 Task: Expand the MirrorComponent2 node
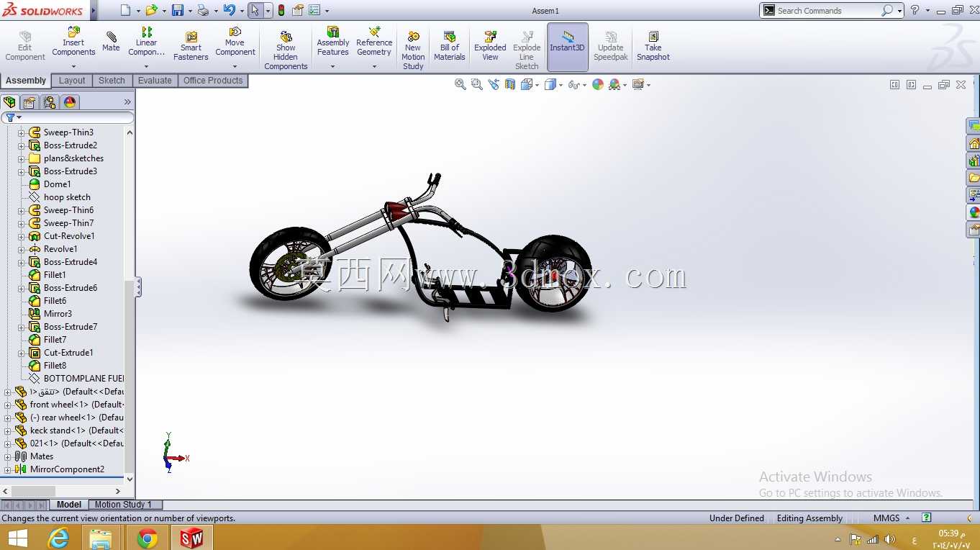click(8, 469)
